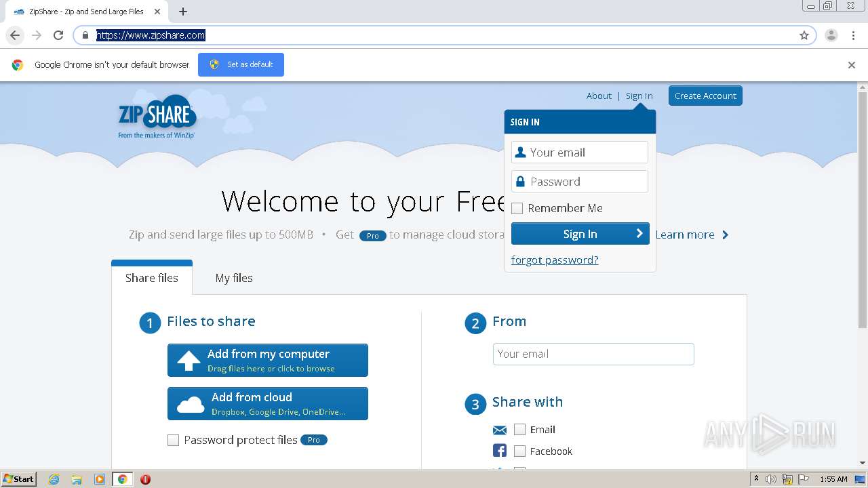Viewport: 868px width, 488px height.
Task: Click the vertical scrollbar down arrow
Action: (x=863, y=464)
